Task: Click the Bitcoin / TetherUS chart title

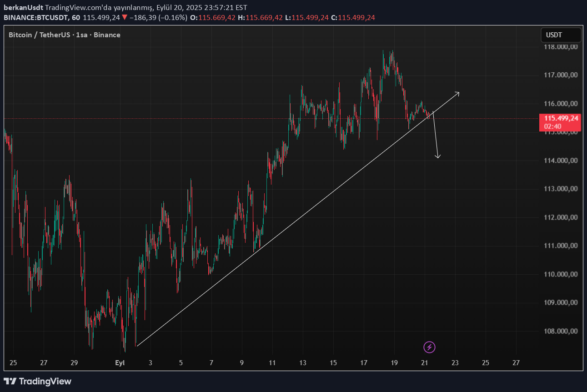Action: click(x=64, y=35)
